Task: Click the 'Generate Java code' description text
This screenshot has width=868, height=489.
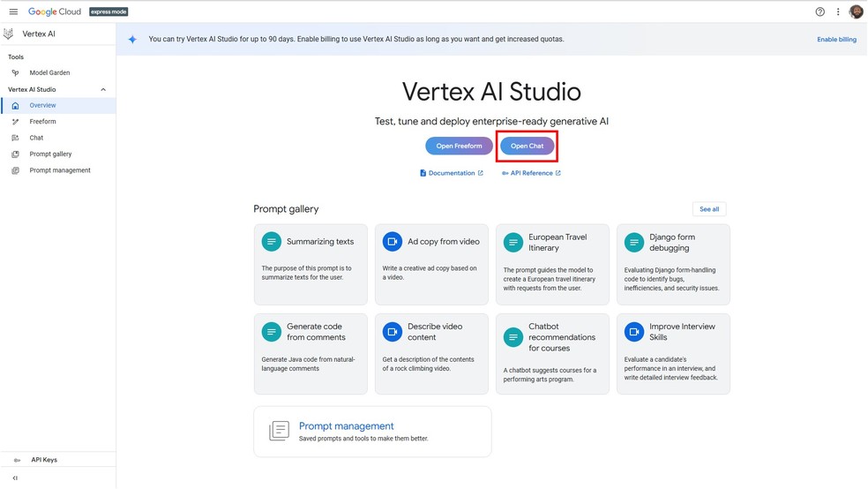Action: coord(309,364)
